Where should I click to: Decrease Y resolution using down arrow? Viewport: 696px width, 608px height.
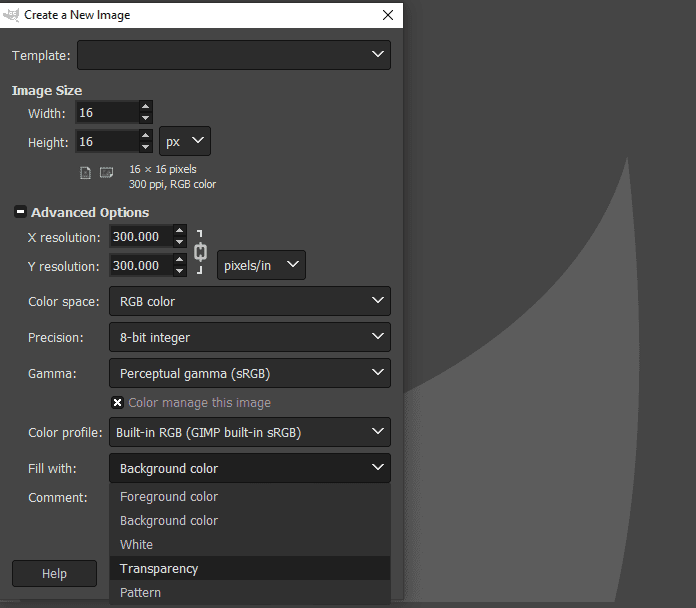(x=179, y=272)
